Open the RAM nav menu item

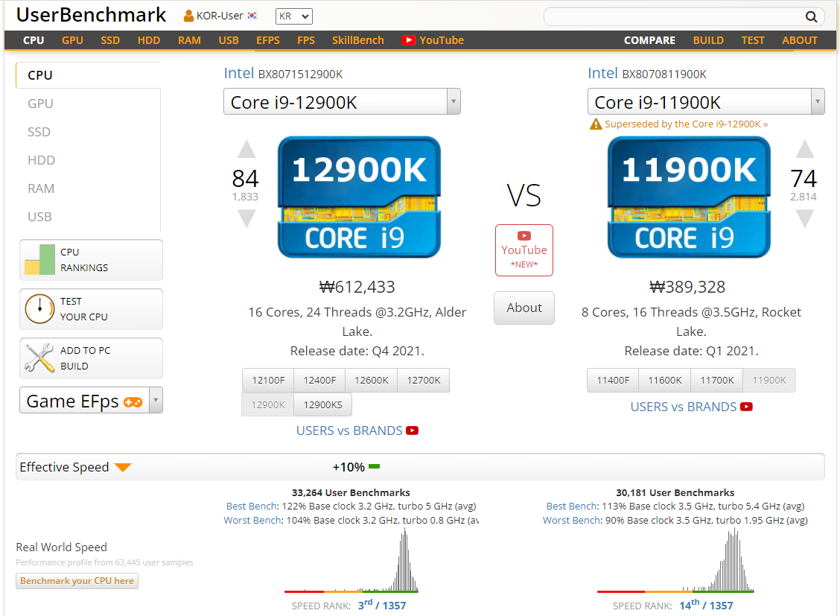tap(189, 40)
